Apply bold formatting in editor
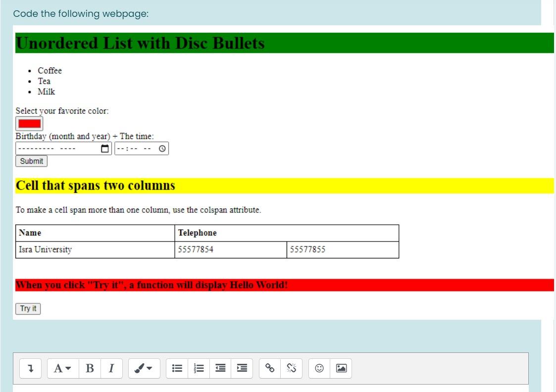Viewport: 556px width, 392px height. pyautogui.click(x=90, y=368)
